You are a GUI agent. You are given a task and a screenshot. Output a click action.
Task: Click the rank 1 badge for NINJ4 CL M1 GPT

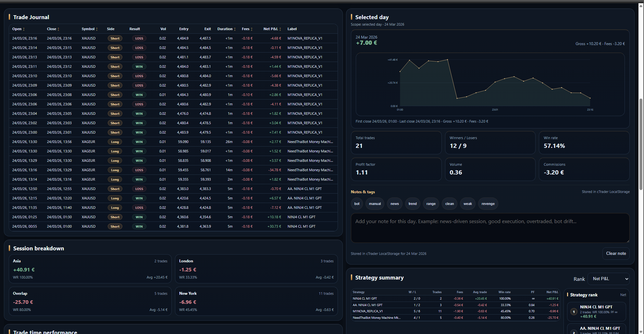tap(574, 312)
